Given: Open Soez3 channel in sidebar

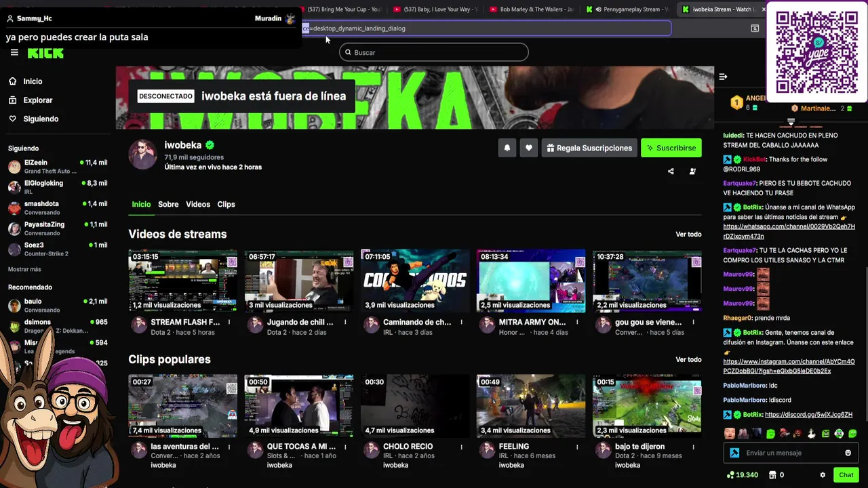Looking at the screenshot, I should 58,249.
